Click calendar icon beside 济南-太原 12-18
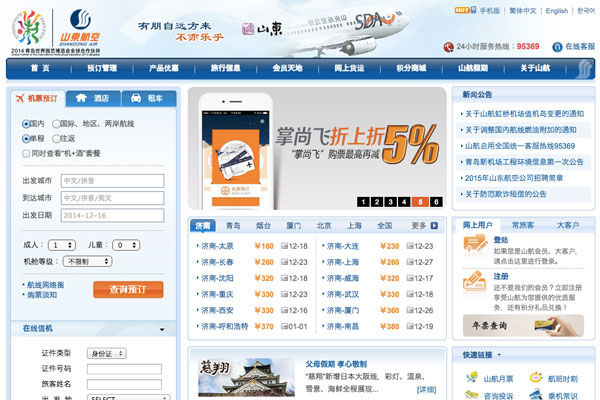This screenshot has width=600, height=400. [x=284, y=246]
